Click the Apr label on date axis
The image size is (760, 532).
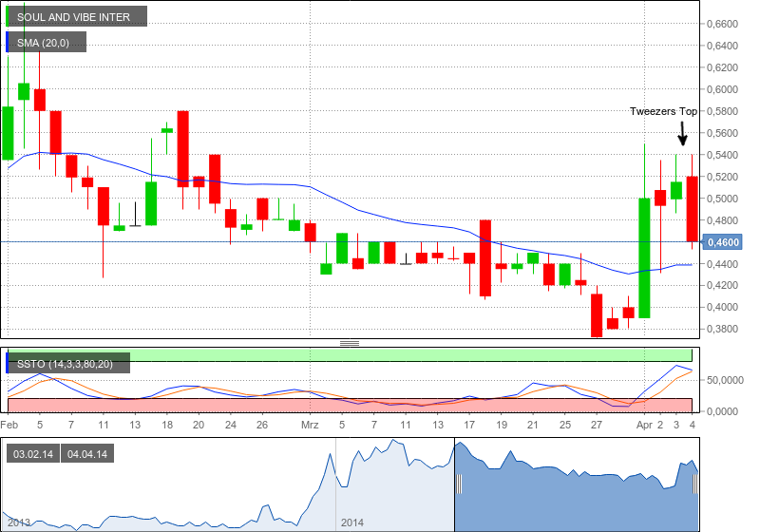pyautogui.click(x=644, y=425)
